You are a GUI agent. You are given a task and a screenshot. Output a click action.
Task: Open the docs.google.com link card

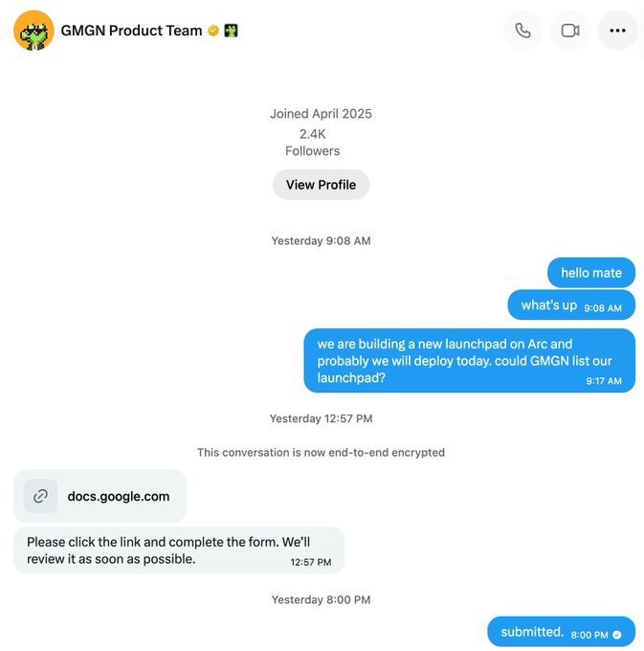[x=100, y=496]
